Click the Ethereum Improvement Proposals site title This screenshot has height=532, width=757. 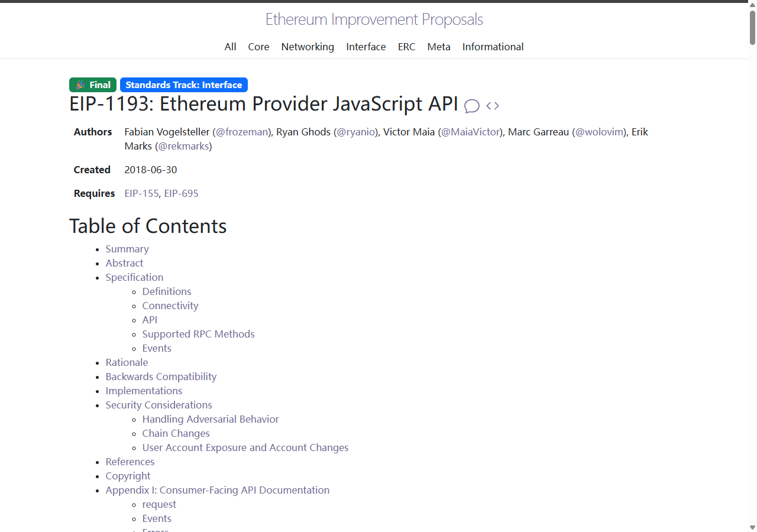click(374, 20)
